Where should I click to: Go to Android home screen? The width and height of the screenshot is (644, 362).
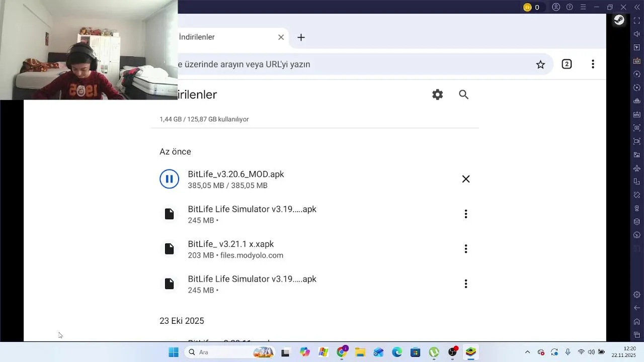tap(637, 321)
